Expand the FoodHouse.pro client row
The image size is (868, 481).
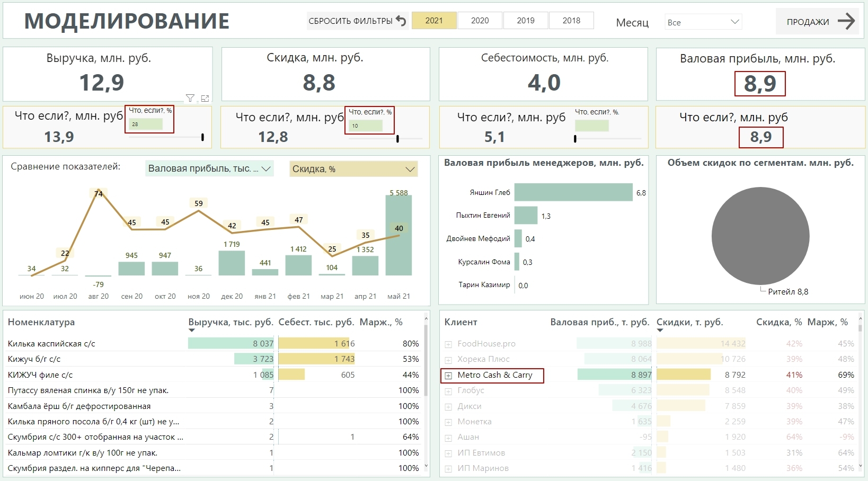pyautogui.click(x=448, y=344)
